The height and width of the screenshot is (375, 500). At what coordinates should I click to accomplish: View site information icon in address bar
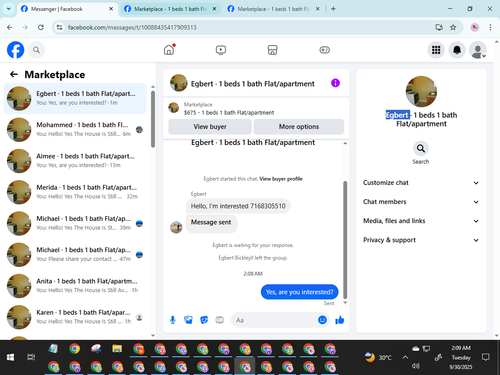[59, 27]
